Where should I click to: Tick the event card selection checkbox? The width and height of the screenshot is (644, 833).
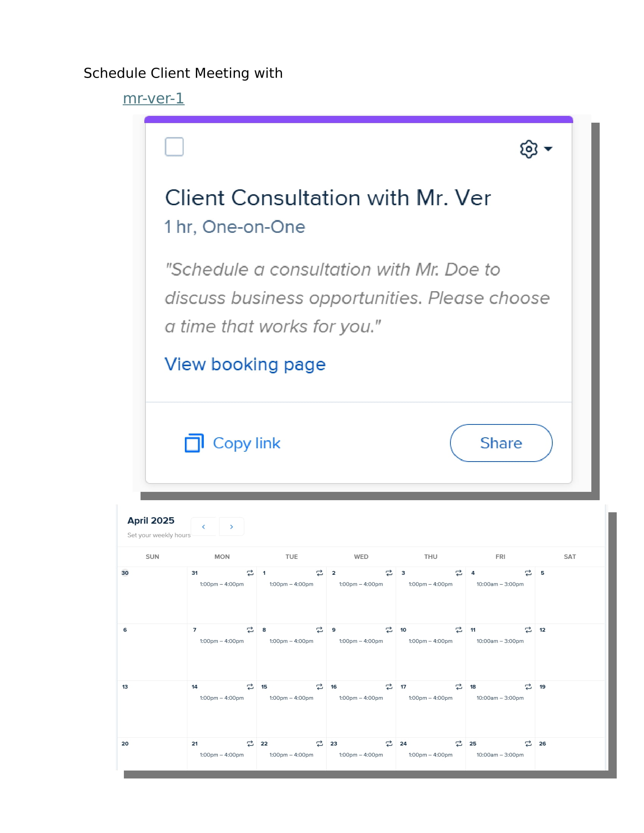tap(174, 147)
